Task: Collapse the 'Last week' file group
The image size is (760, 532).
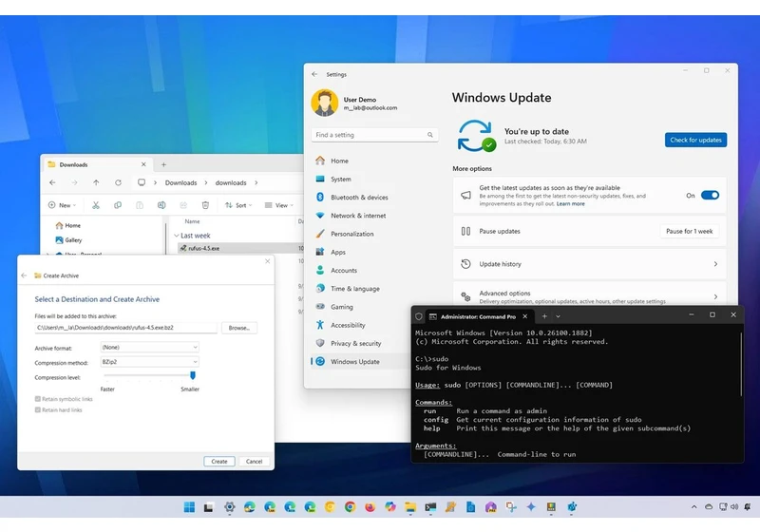Action: (x=177, y=236)
